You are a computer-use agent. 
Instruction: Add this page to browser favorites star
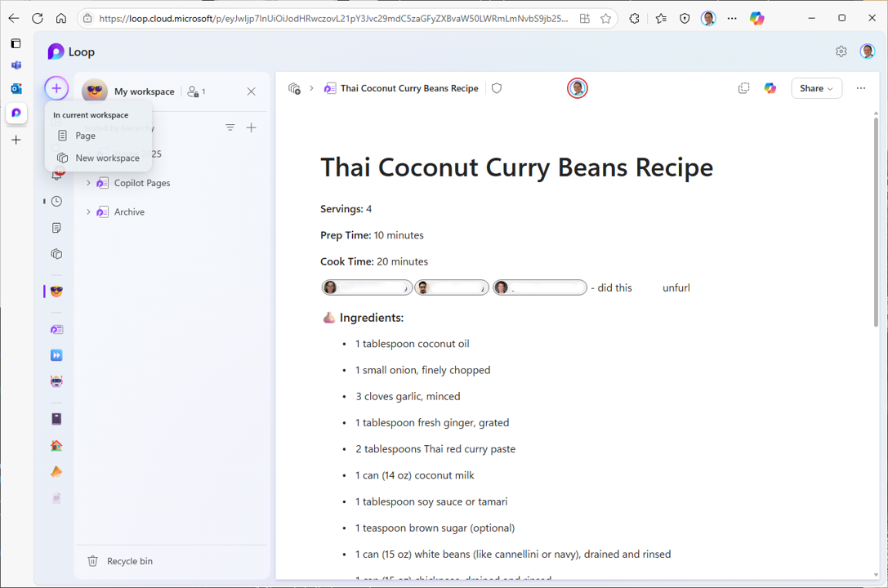pos(606,19)
